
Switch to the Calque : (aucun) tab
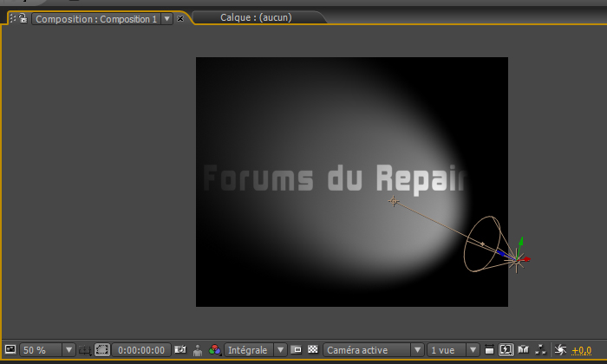(256, 17)
